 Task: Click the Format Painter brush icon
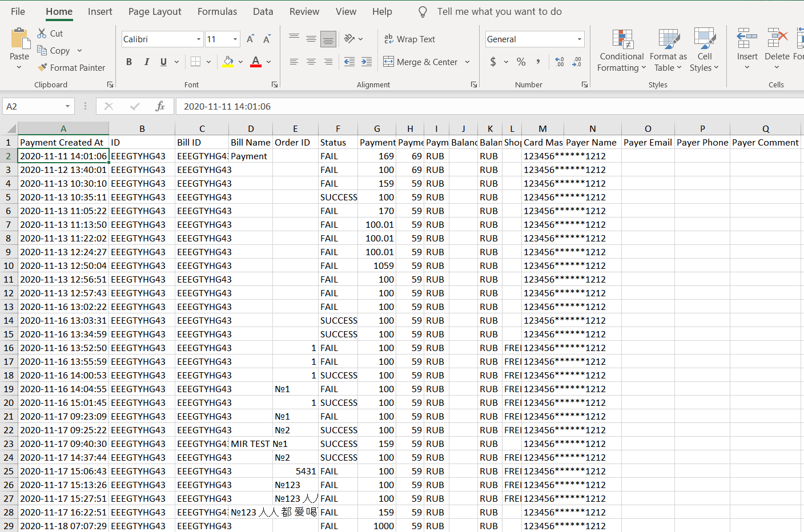[42, 67]
